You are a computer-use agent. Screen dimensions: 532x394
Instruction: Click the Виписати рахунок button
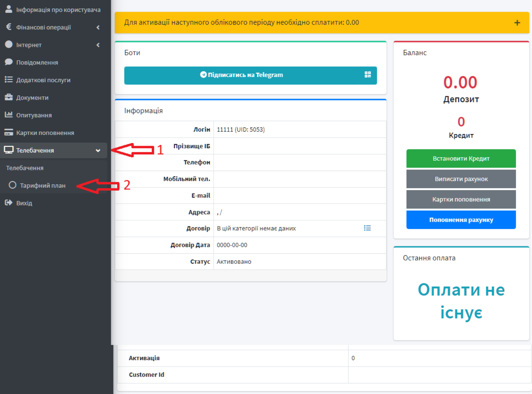pos(461,179)
